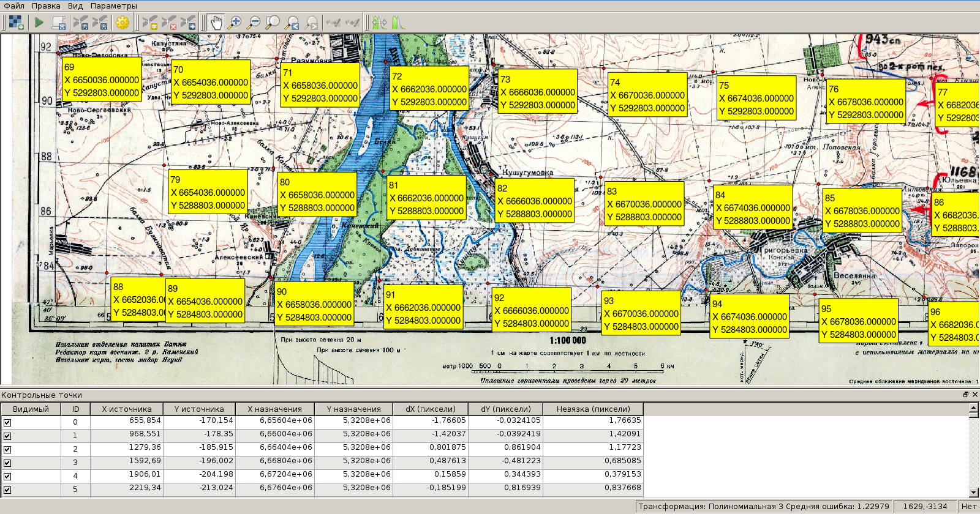This screenshot has width=980, height=514.
Task: Click the Zoom In magnifier icon
Action: pyautogui.click(x=235, y=23)
